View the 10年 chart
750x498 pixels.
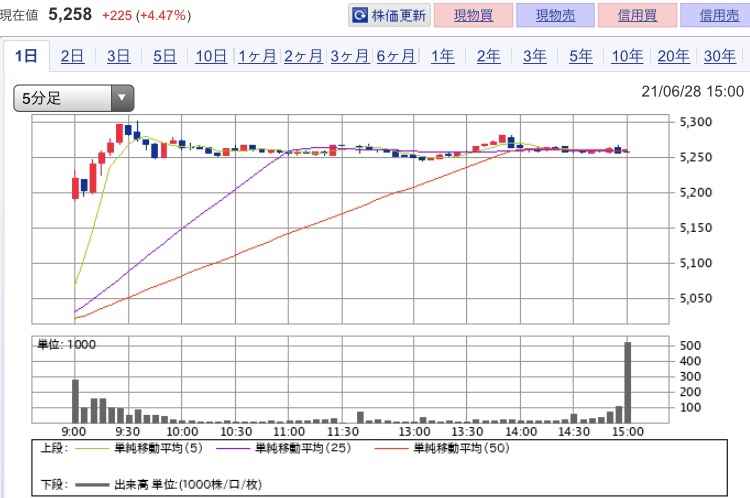(x=627, y=56)
